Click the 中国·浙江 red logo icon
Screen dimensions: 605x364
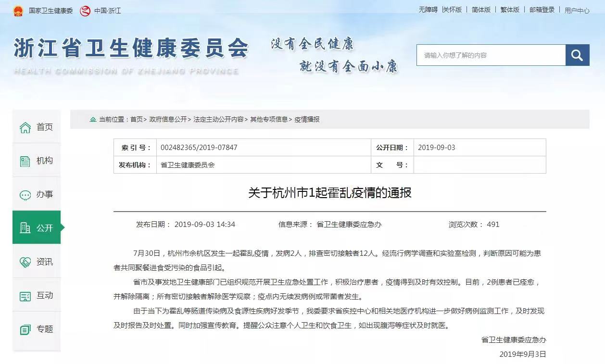pyautogui.click(x=85, y=11)
